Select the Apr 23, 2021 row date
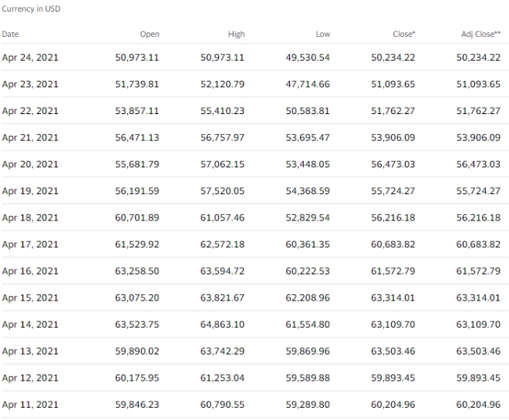The image size is (509, 420). (29, 84)
